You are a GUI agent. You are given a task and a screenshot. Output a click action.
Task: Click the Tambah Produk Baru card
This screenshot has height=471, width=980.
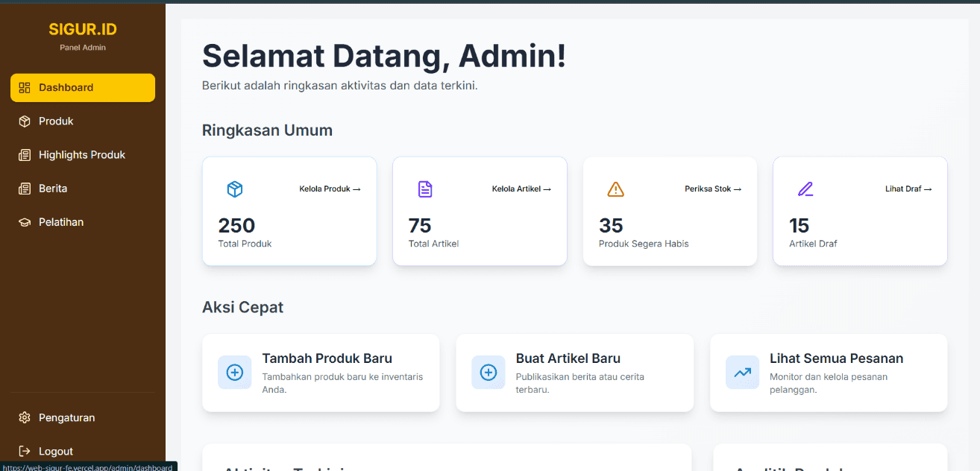coord(321,373)
